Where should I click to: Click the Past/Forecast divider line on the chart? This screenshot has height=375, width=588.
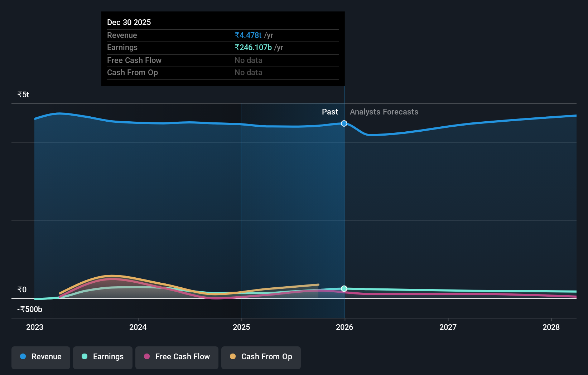point(344,215)
